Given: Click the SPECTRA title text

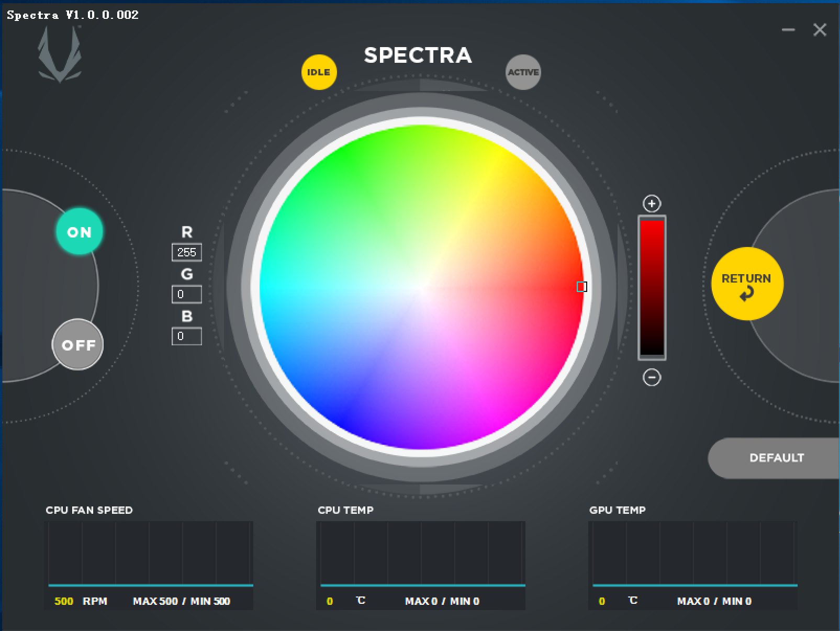Looking at the screenshot, I should tap(418, 55).
